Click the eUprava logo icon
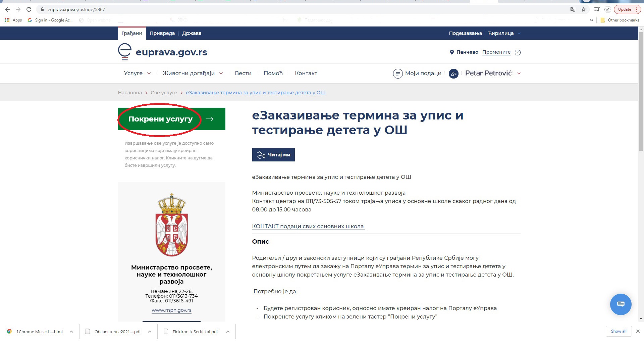 (x=124, y=52)
